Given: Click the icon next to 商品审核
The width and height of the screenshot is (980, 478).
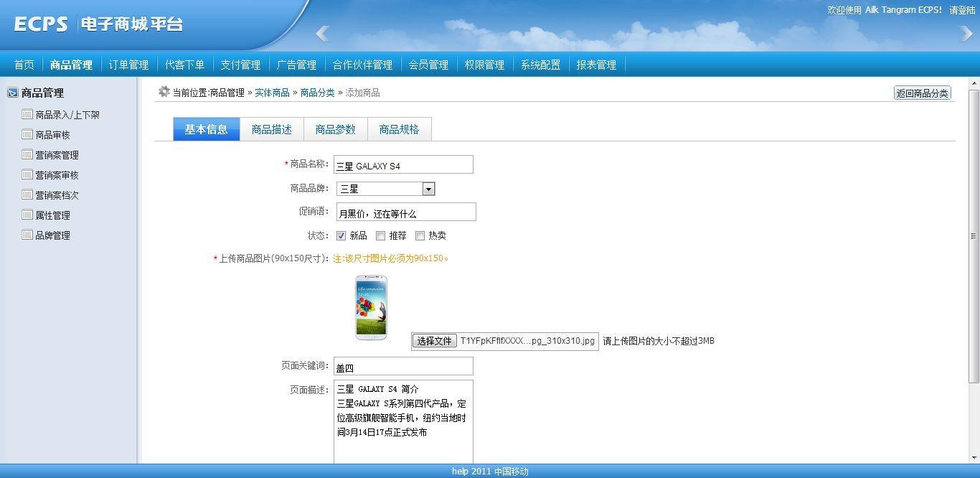Looking at the screenshot, I should [x=27, y=134].
